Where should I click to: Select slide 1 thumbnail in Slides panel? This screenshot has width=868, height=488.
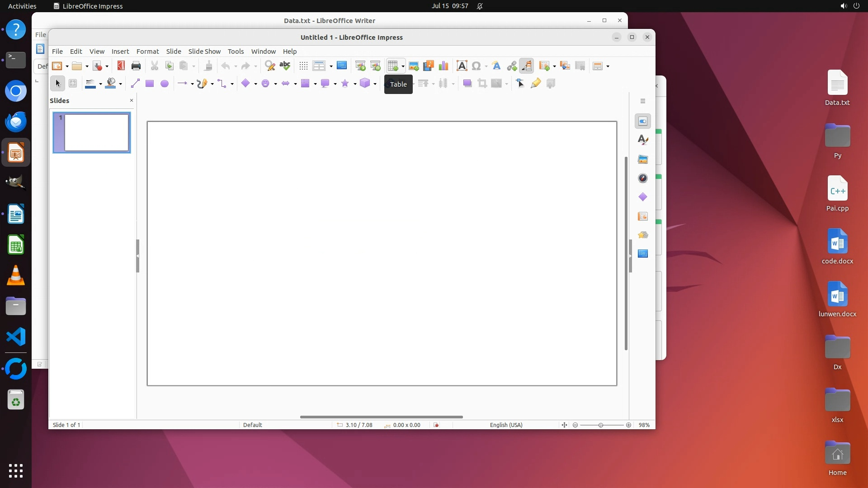pos(97,132)
